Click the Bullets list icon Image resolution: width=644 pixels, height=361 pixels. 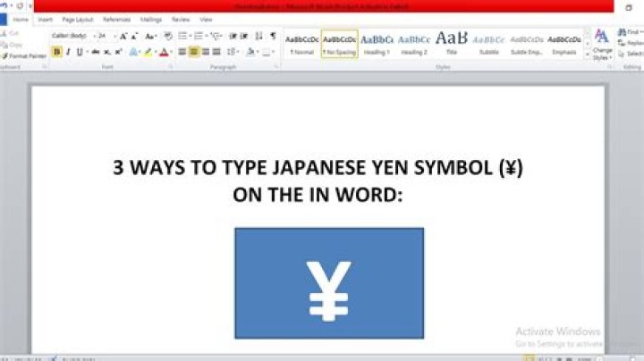(182, 36)
